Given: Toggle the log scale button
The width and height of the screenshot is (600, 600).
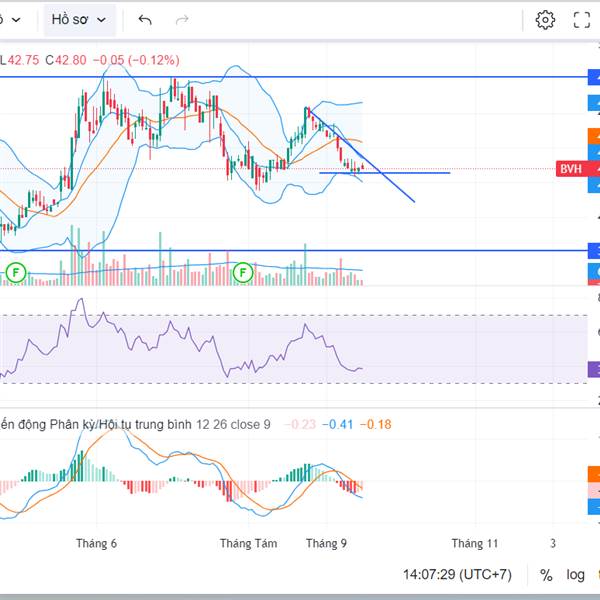Looking at the screenshot, I should (x=575, y=575).
